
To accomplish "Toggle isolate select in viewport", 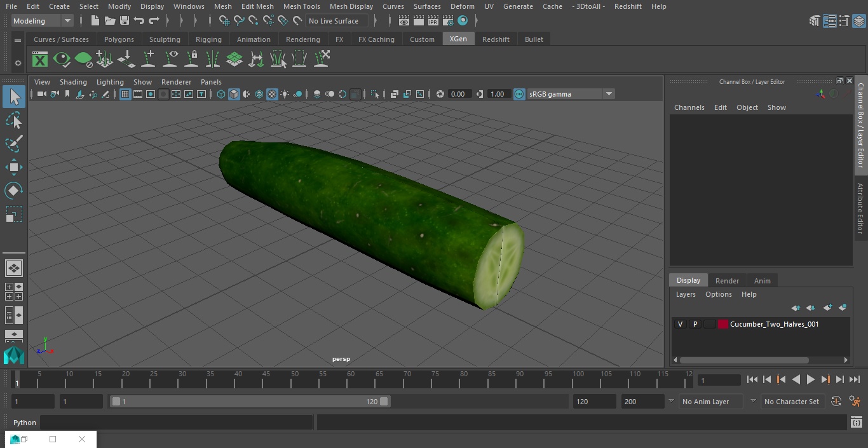I will (375, 94).
